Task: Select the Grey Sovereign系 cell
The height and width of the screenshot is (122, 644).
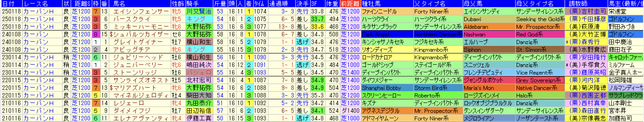Action: (x=539, y=80)
